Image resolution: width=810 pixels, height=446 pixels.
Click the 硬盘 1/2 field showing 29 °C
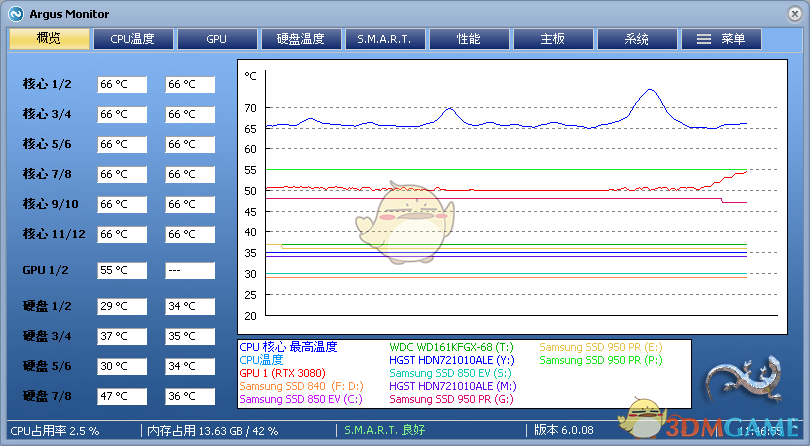[122, 306]
